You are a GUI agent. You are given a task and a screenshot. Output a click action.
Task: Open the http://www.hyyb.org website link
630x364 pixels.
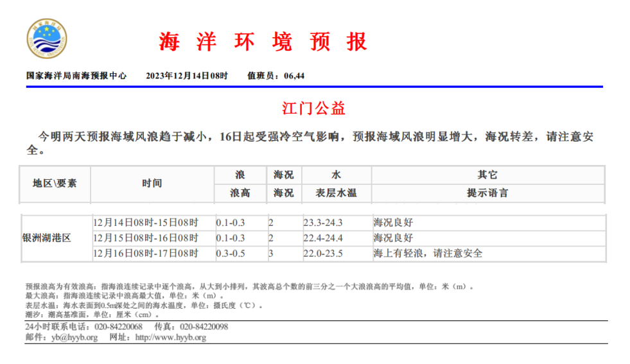170,337
